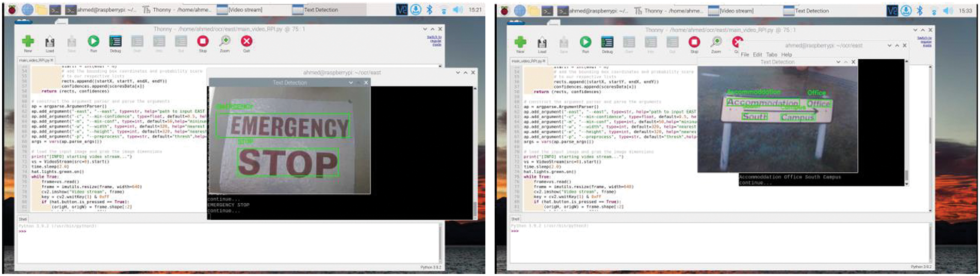The width and height of the screenshot is (980, 276).
Task: Click Thonny's green New file icon, left desktop
Action: 28,42
